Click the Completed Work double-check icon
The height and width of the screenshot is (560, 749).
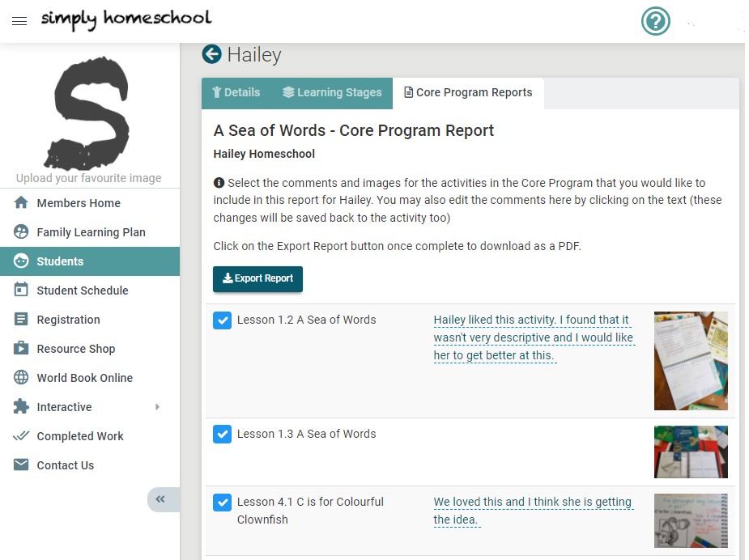point(21,435)
